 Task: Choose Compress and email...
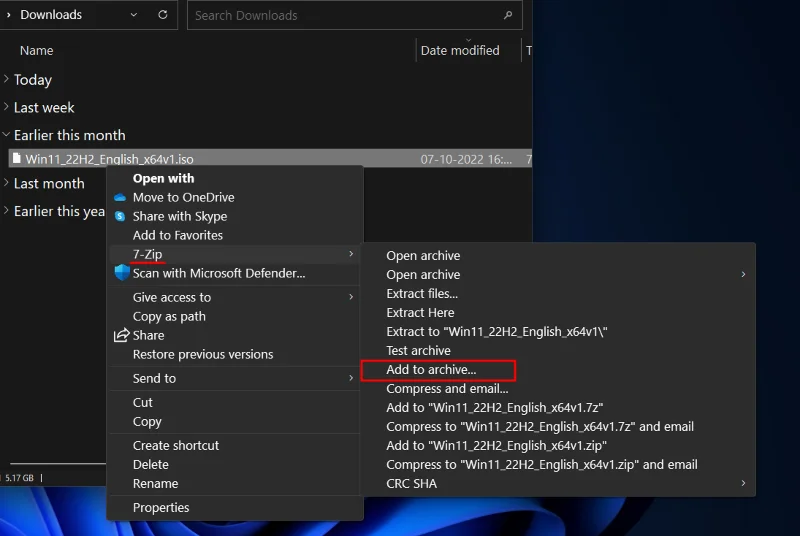[x=447, y=389]
